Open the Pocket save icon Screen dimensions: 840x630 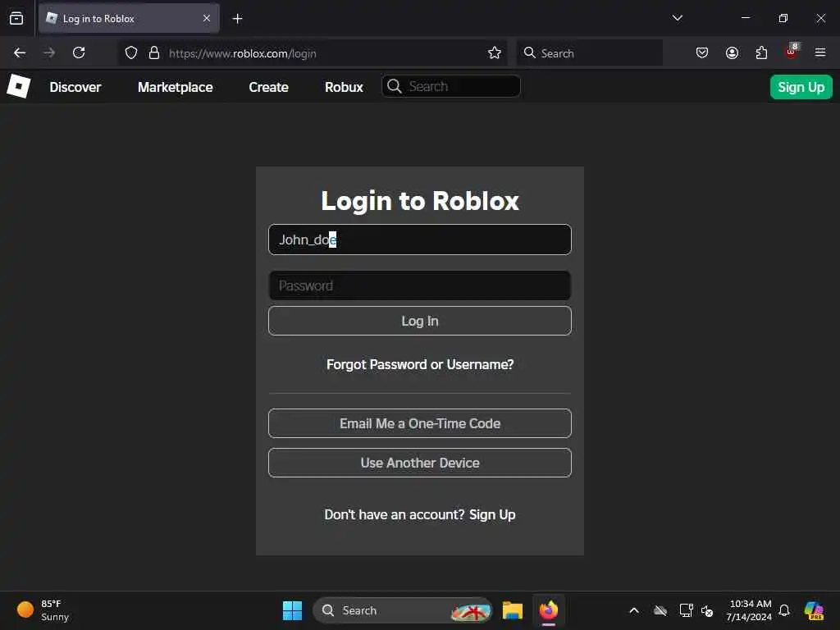[702, 52]
